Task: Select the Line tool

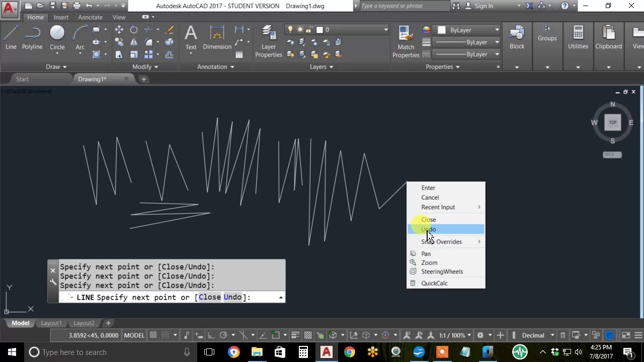Action: coord(11,38)
